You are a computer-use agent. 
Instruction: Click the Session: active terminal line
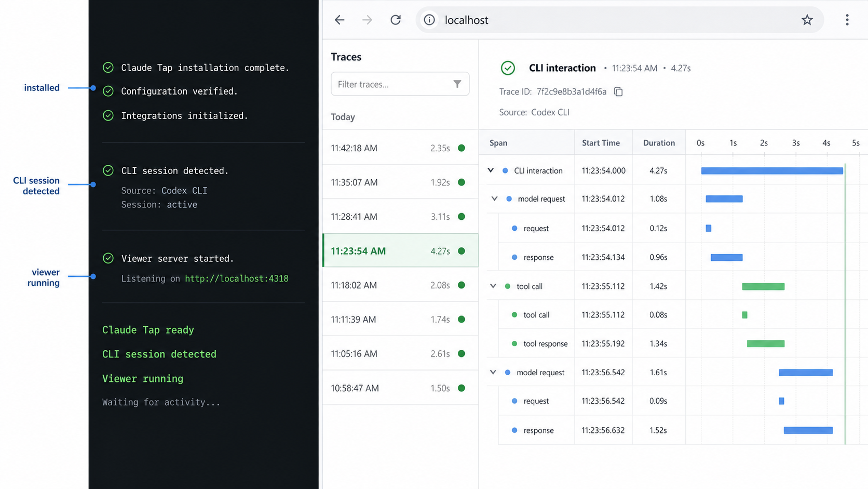159,205
